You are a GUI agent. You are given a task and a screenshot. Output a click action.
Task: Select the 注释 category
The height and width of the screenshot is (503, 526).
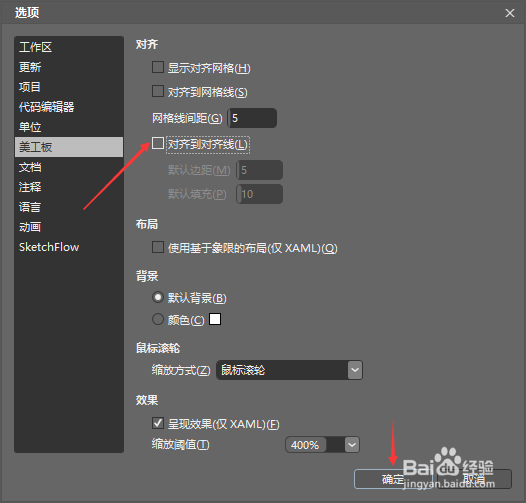pyautogui.click(x=69, y=187)
